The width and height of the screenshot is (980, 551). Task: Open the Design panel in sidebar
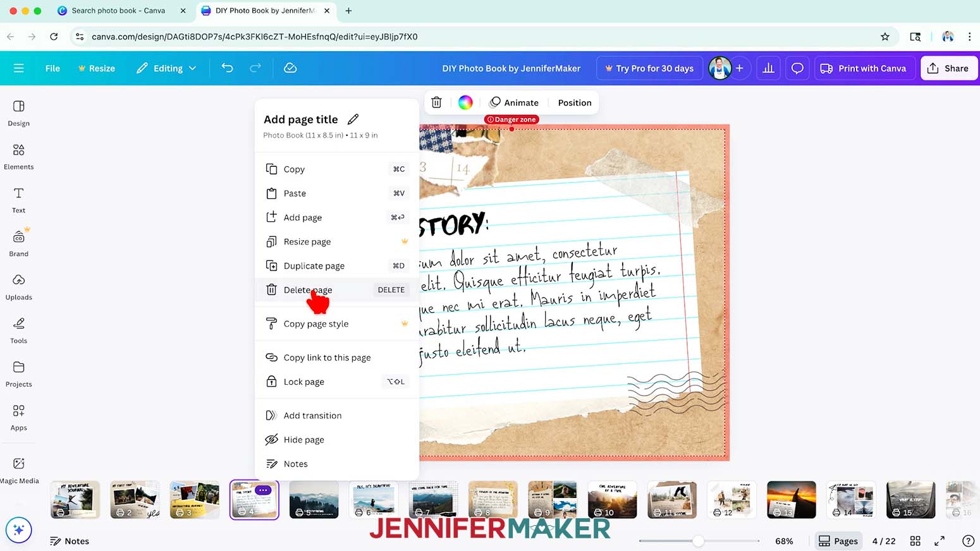click(18, 113)
